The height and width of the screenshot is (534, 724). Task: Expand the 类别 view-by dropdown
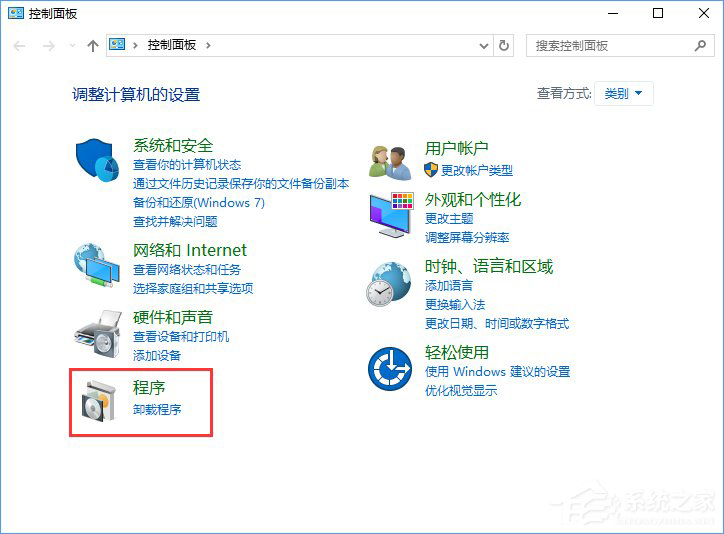click(624, 94)
